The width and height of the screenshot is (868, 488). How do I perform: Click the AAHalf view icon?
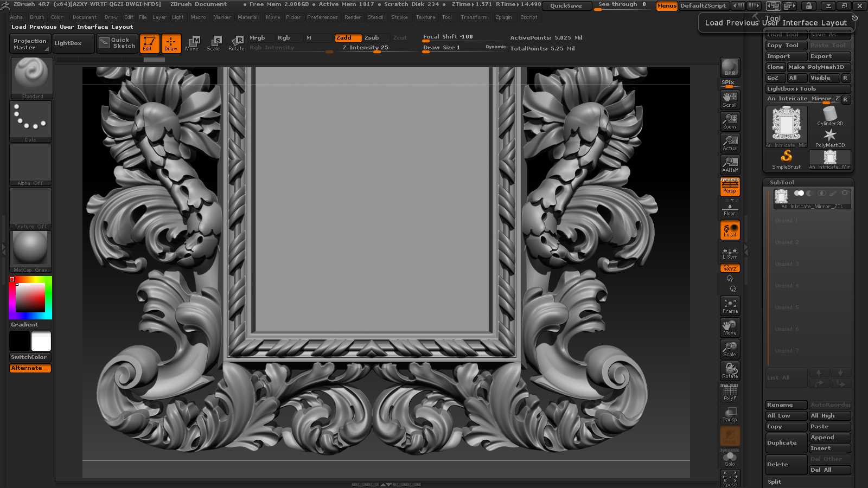[730, 164]
